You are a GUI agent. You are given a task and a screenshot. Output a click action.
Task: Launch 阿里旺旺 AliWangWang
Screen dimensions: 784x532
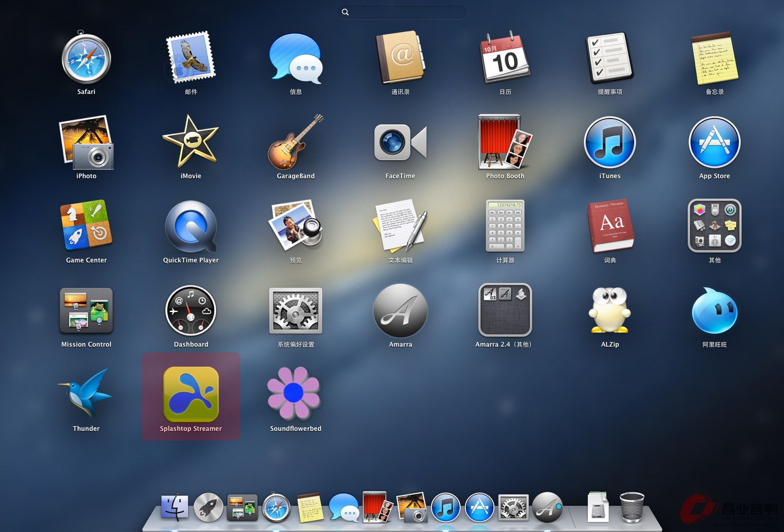pyautogui.click(x=715, y=310)
